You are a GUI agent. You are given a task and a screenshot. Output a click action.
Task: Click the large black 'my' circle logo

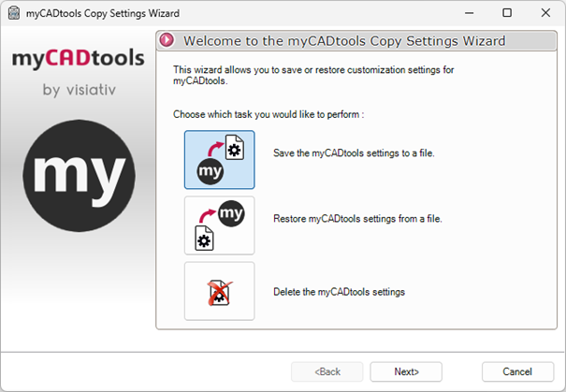pos(79,172)
